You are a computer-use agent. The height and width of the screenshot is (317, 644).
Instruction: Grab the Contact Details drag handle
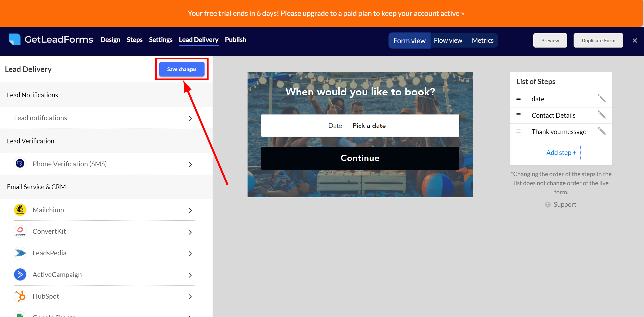coord(518,115)
